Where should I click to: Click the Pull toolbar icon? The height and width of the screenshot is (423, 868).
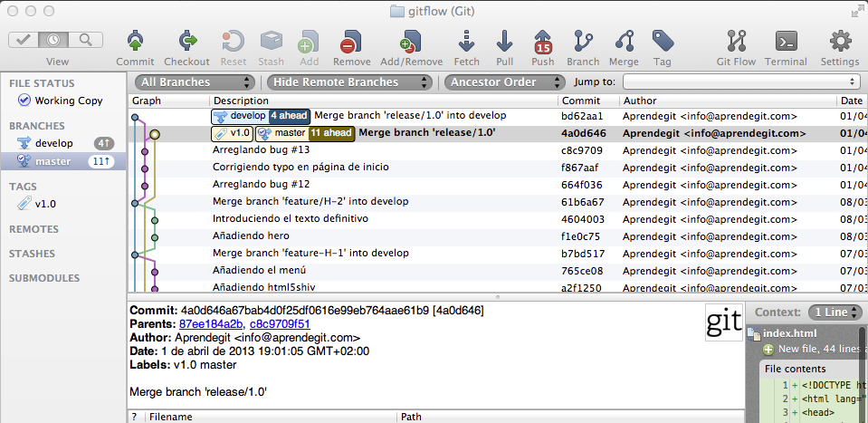tap(504, 42)
